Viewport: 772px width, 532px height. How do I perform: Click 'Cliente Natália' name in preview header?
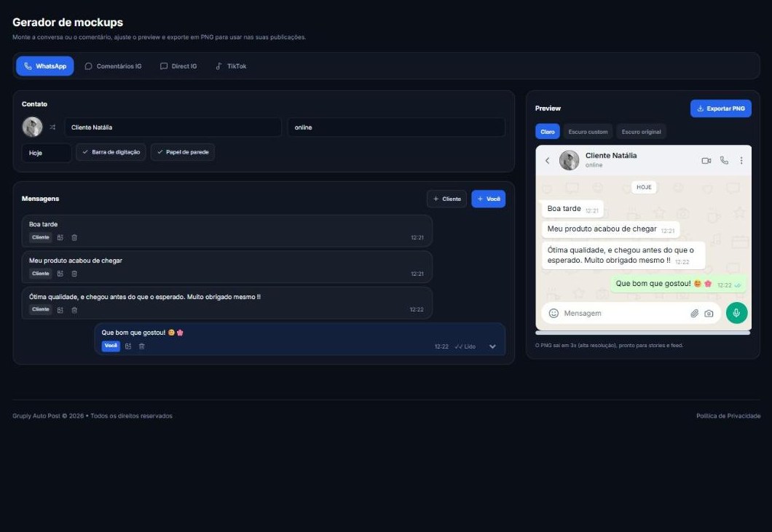click(611, 156)
